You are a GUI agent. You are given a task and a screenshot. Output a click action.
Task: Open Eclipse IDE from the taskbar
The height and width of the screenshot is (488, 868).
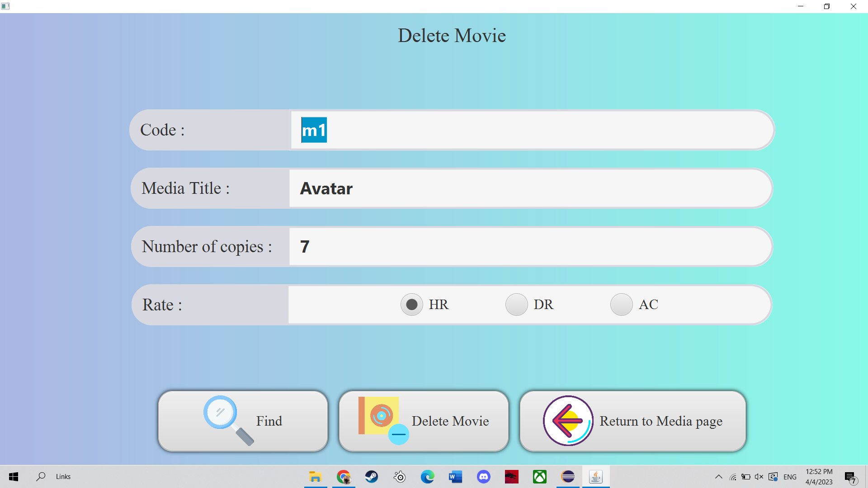pyautogui.click(x=568, y=477)
